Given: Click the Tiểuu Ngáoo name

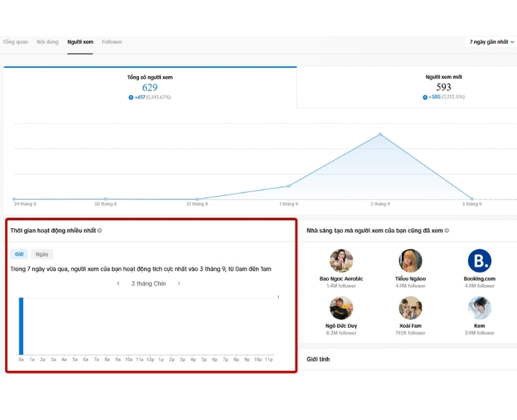Looking at the screenshot, I should coord(410,278).
